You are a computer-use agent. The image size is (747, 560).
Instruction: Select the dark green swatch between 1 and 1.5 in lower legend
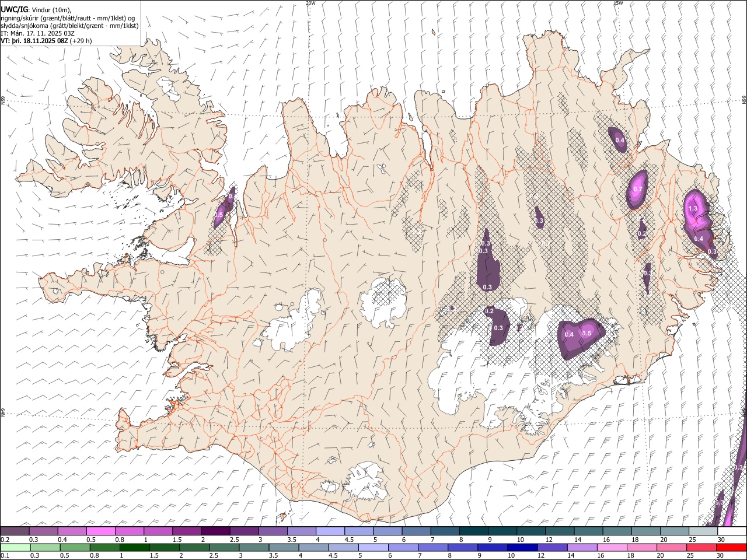pyautogui.click(x=134, y=547)
